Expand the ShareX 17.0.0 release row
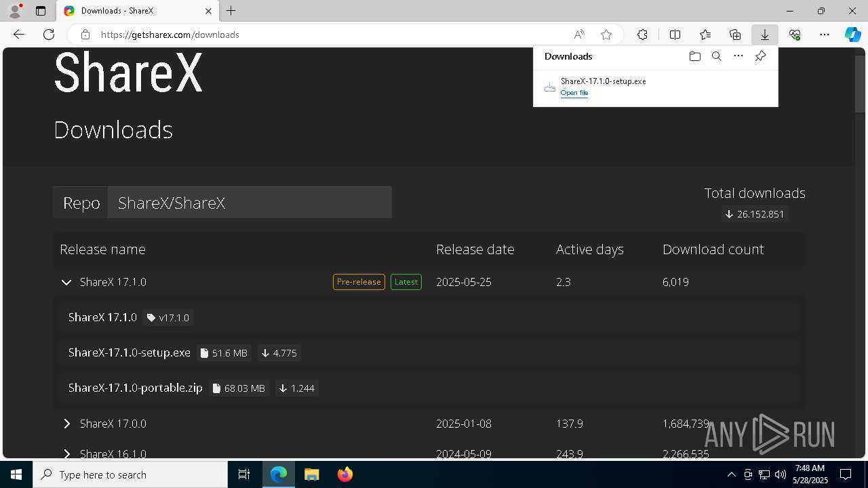Viewport: 868px width, 488px height. [66, 424]
